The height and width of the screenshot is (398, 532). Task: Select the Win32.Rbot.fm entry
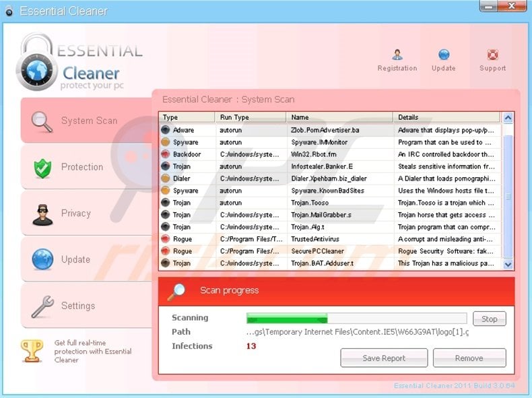314,154
